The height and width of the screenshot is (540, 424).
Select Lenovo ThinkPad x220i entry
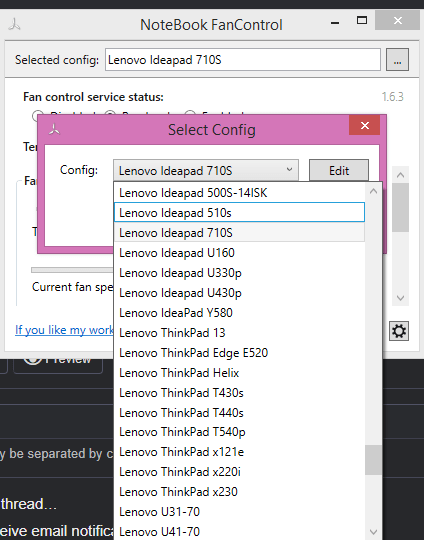[239, 471]
